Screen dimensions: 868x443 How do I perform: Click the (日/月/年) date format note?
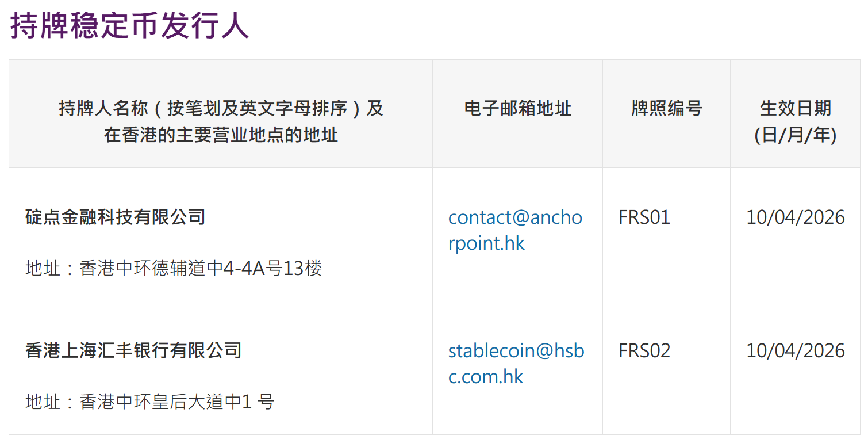tap(795, 135)
